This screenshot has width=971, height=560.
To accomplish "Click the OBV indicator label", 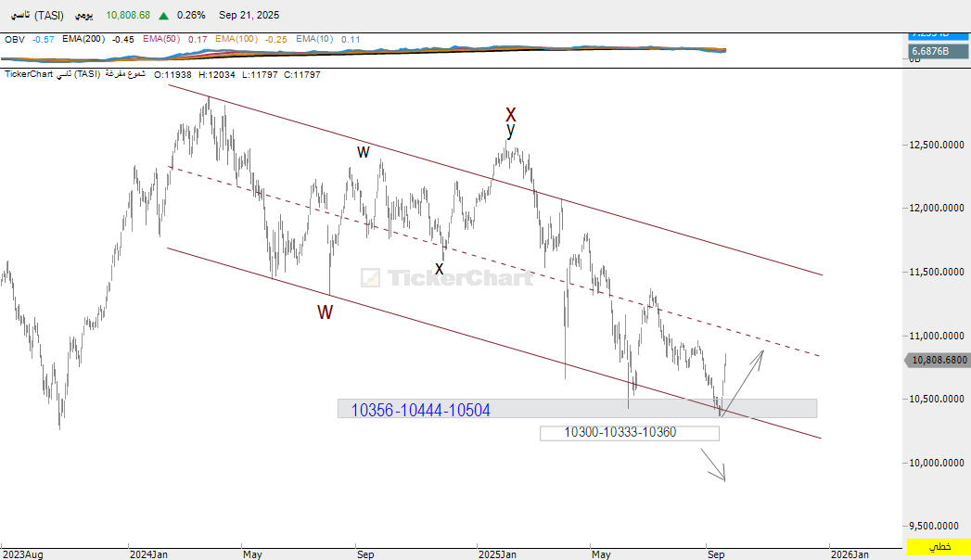I will tap(14, 40).
